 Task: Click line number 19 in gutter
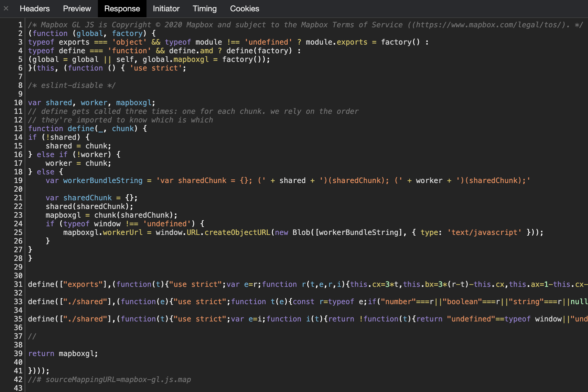pos(18,181)
